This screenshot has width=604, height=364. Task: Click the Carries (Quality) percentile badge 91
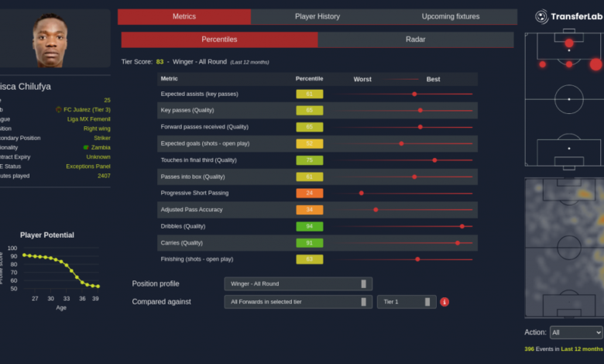point(309,242)
